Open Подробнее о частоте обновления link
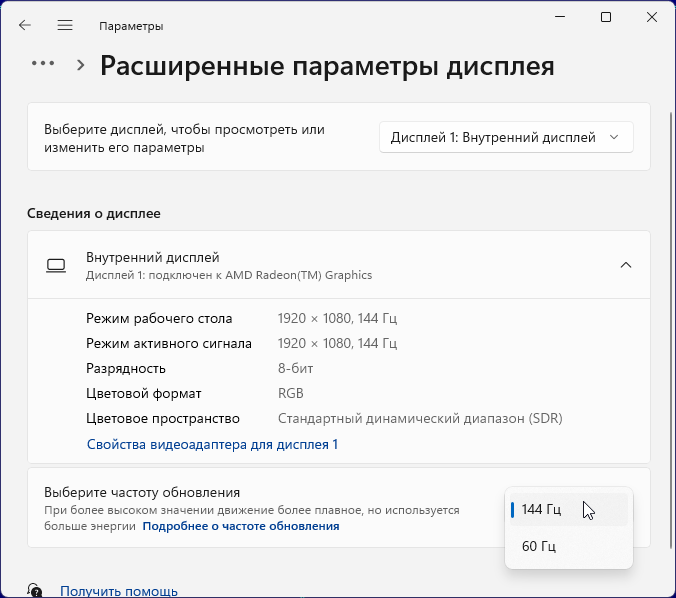 pos(241,526)
